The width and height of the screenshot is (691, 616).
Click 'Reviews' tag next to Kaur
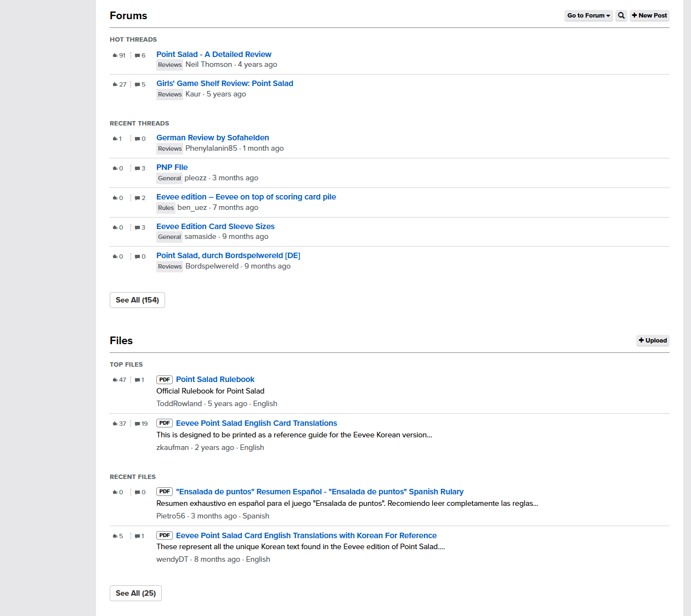click(x=170, y=95)
